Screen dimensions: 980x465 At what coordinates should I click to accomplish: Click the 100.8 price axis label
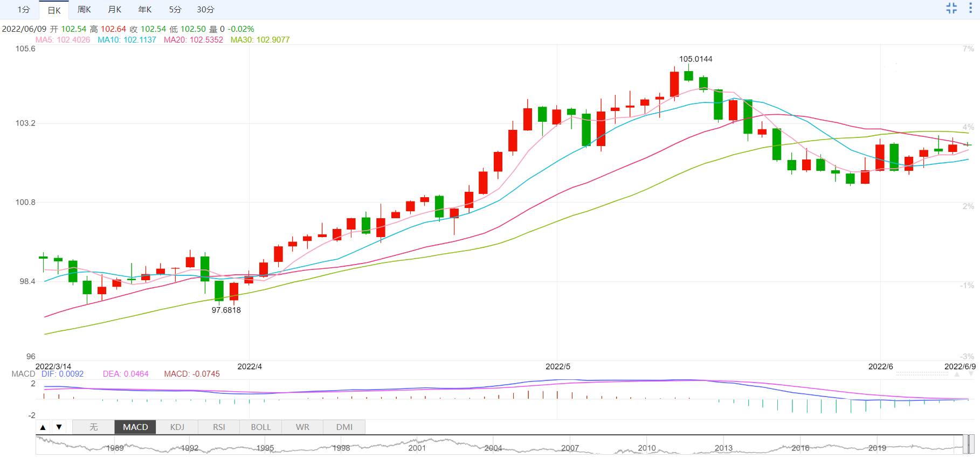pos(25,203)
